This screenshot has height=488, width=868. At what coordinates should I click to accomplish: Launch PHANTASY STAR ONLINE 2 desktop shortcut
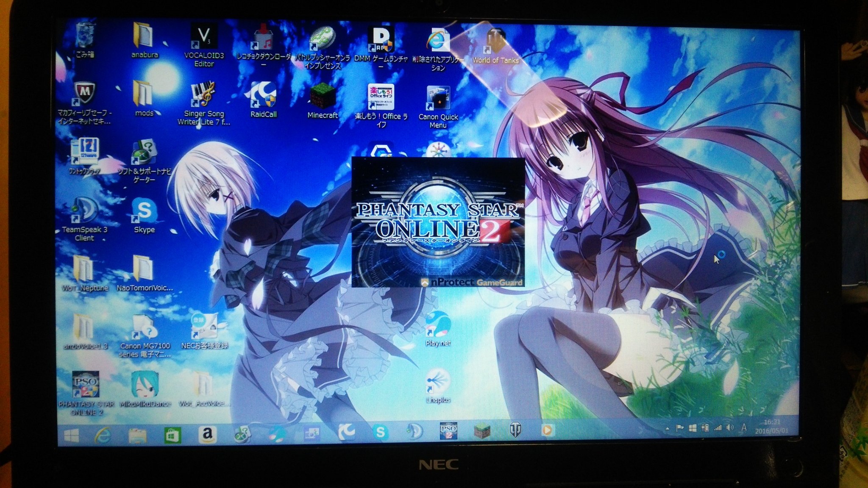pos(86,393)
